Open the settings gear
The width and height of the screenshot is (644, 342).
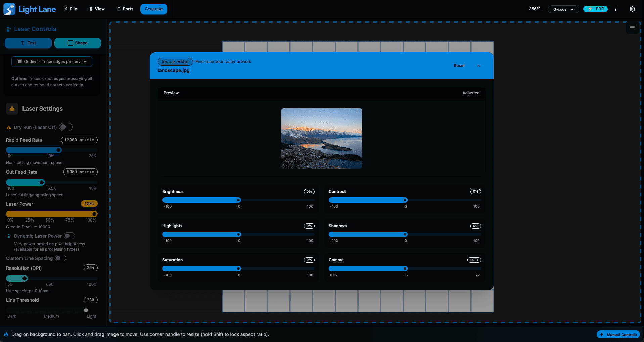click(x=632, y=9)
